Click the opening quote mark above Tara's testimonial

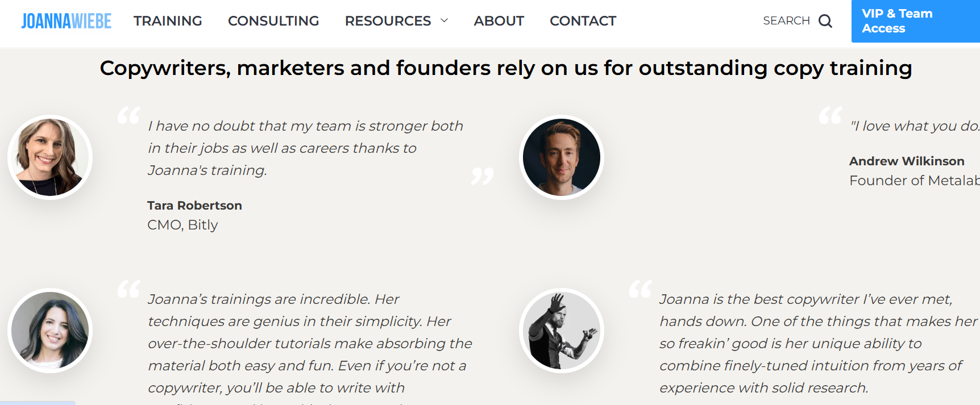[128, 115]
